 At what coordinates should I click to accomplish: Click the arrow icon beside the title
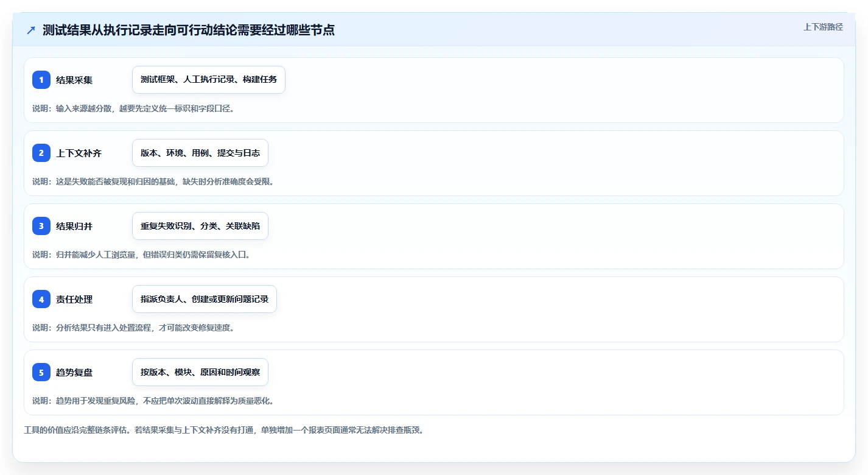point(31,30)
